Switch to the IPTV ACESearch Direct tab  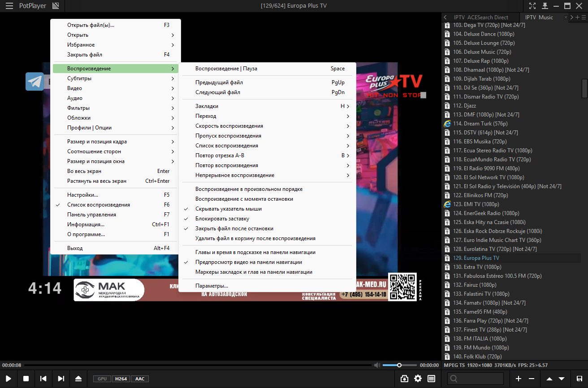(x=481, y=17)
